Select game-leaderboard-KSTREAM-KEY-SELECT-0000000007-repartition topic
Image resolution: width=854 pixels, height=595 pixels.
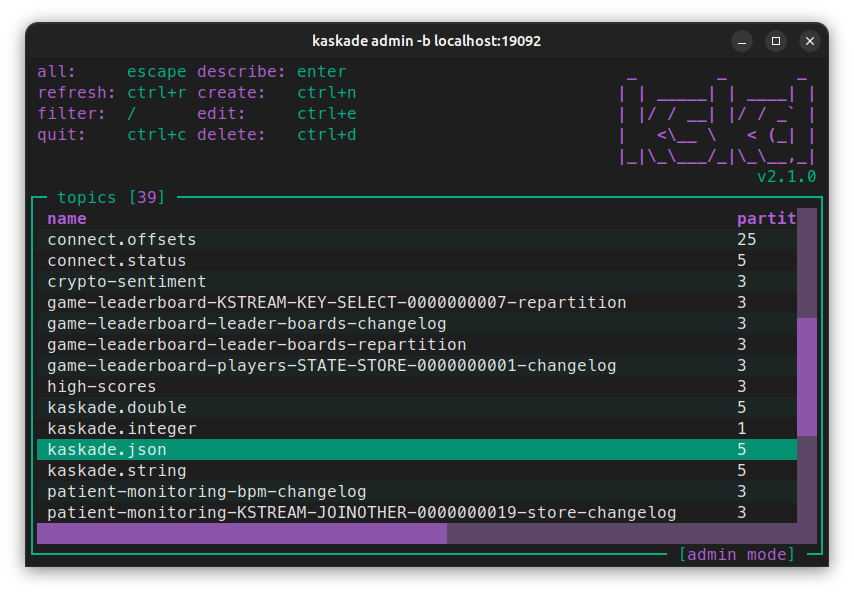tap(417, 302)
